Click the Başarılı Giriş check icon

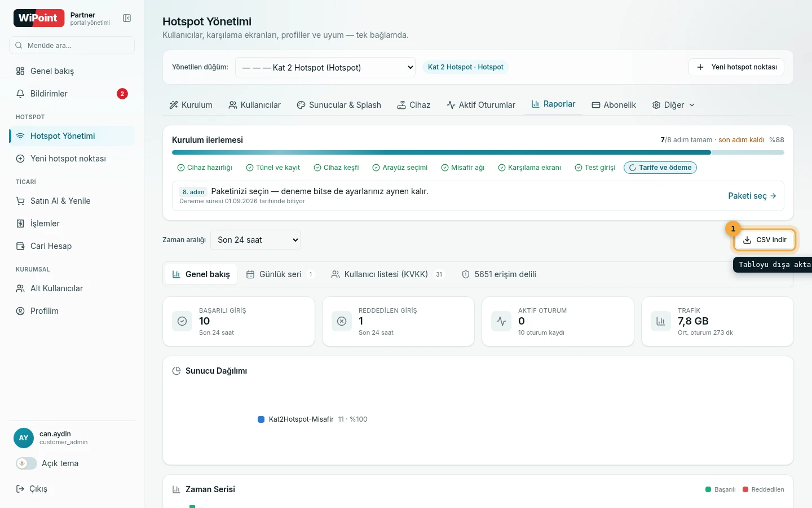click(182, 321)
